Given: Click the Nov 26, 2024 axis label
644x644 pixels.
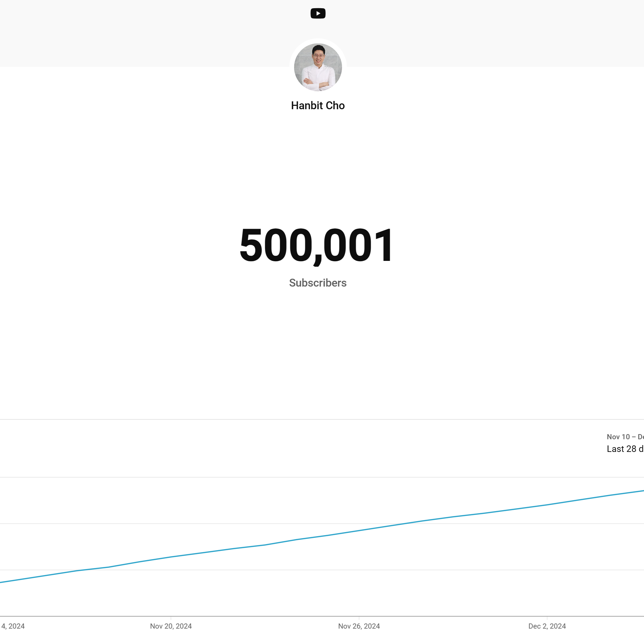Looking at the screenshot, I should pyautogui.click(x=359, y=626).
